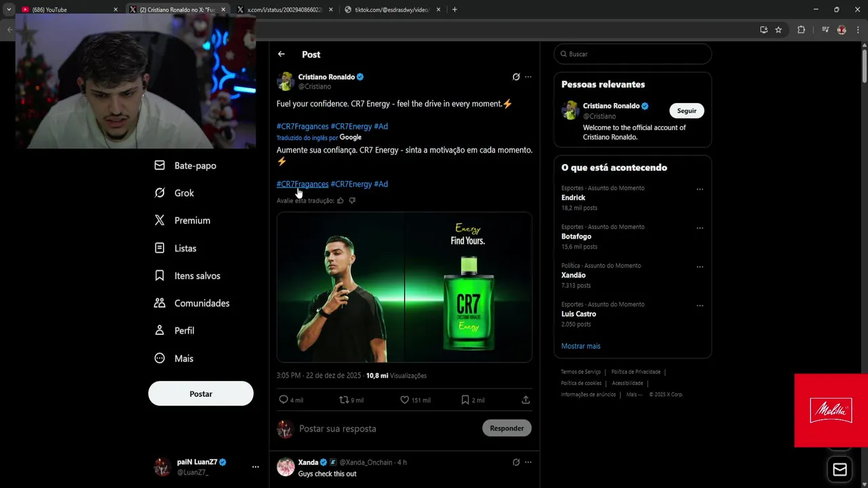Open Perfil in sidebar
Image resolution: width=868 pixels, height=488 pixels.
click(x=174, y=331)
